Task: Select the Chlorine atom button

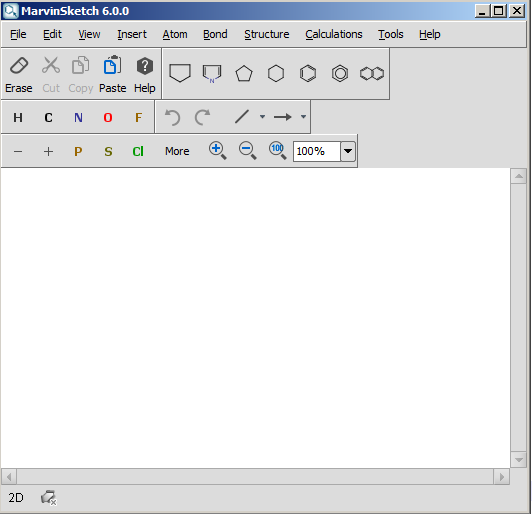Action: pos(138,151)
